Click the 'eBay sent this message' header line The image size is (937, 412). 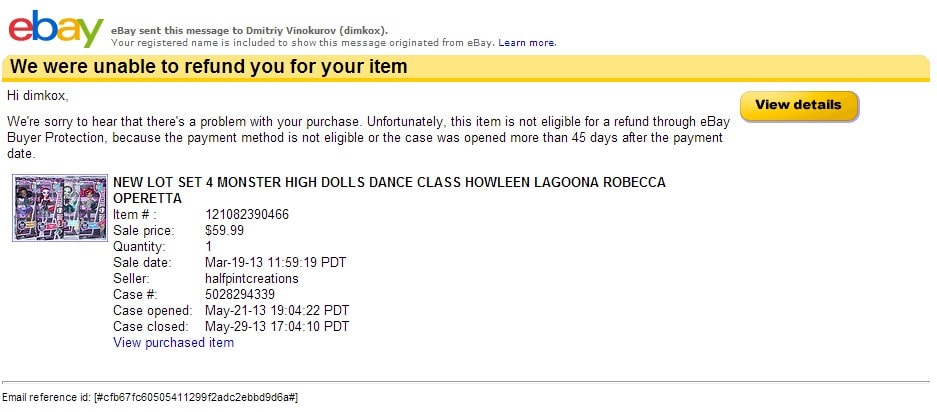(249, 31)
